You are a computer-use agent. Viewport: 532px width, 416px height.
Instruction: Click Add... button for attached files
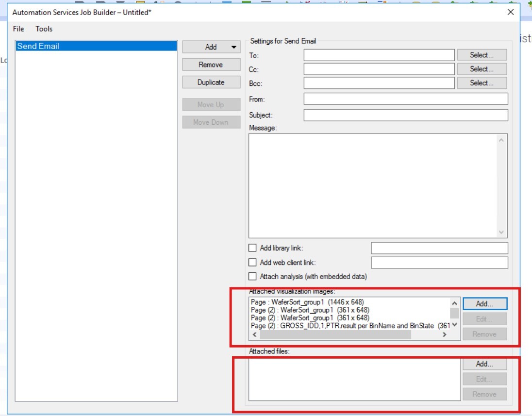[x=485, y=364]
